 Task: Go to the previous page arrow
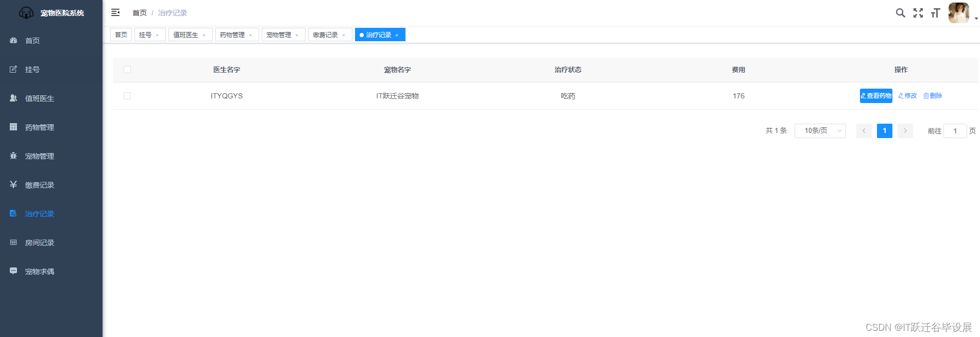coord(864,131)
